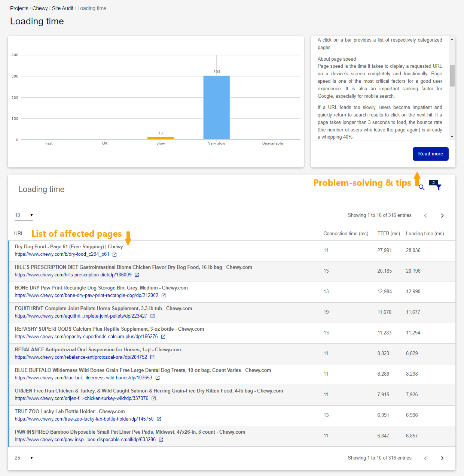Click the Read more button

(430, 154)
